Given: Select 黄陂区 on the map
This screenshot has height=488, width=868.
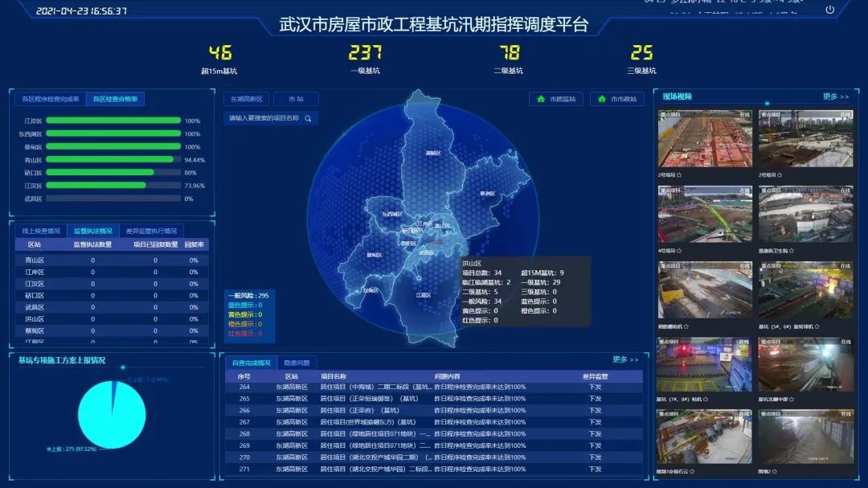Looking at the screenshot, I should pos(433,154).
